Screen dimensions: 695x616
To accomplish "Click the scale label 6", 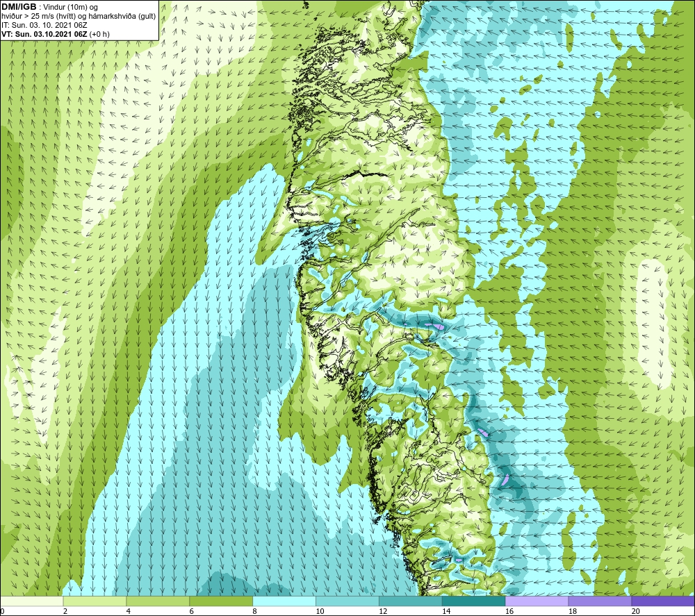I will tap(192, 611).
